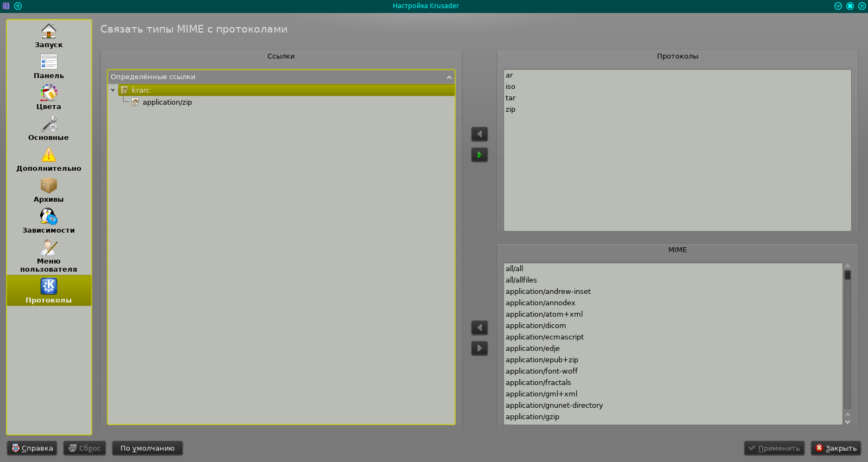Click the Справка help button
The image size is (868, 462).
coord(32,448)
